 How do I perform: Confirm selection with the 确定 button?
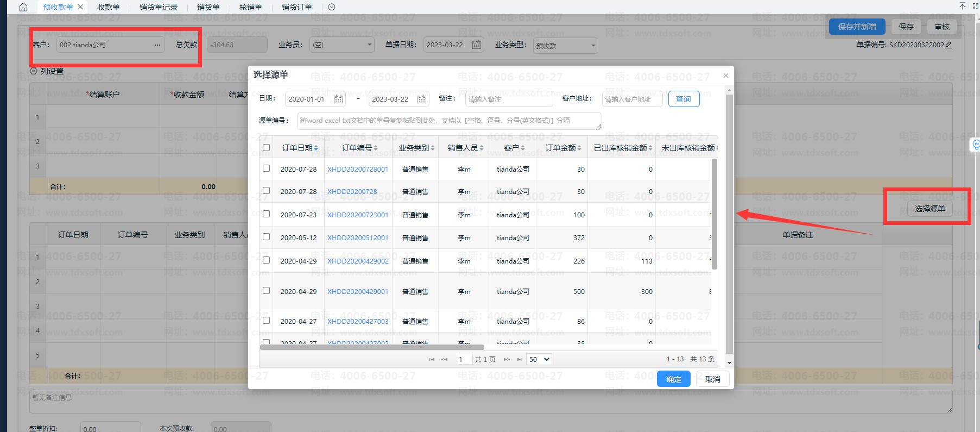tap(673, 379)
